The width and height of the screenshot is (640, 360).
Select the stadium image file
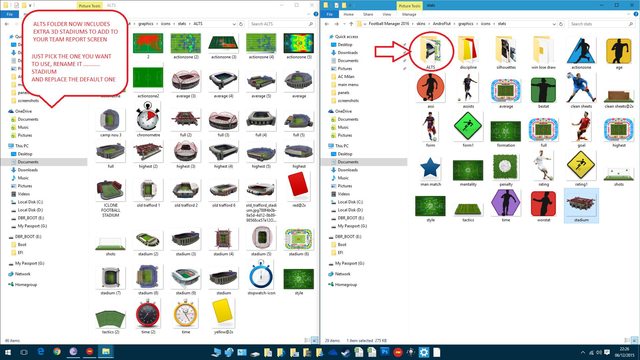[581, 206]
